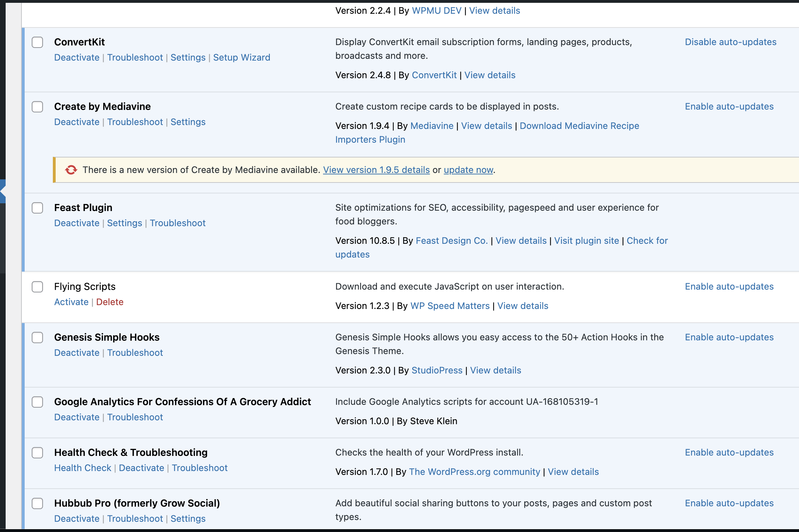Screen dimensions: 799x532
Task: Deactivate the Genesis Simple Hooks plugin
Action: coord(77,353)
